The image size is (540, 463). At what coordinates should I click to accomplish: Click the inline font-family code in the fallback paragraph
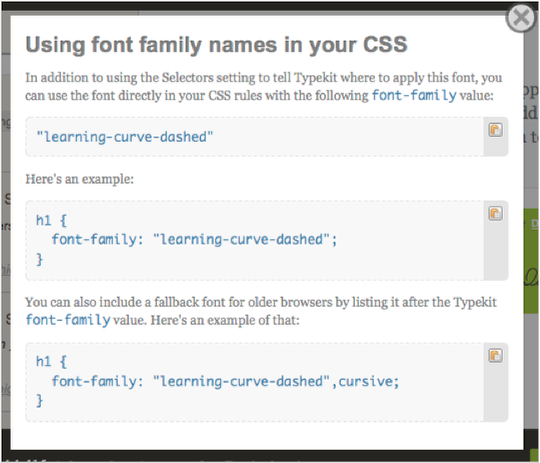click(x=68, y=320)
